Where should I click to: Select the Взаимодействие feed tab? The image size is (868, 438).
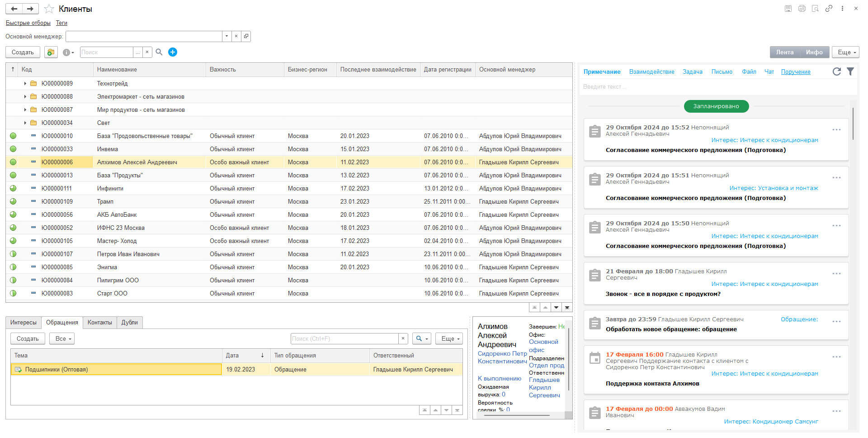(x=651, y=71)
